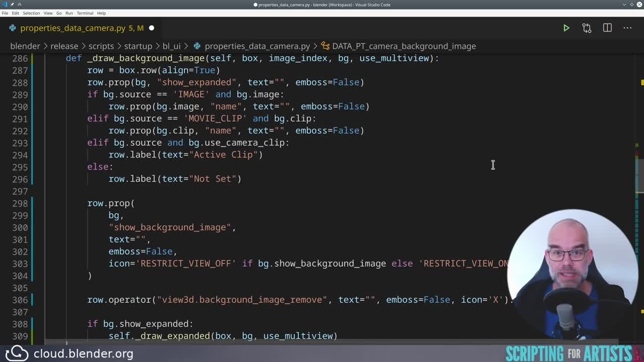Click line number 308 in gutter
This screenshot has width=644, height=362.
[20, 324]
